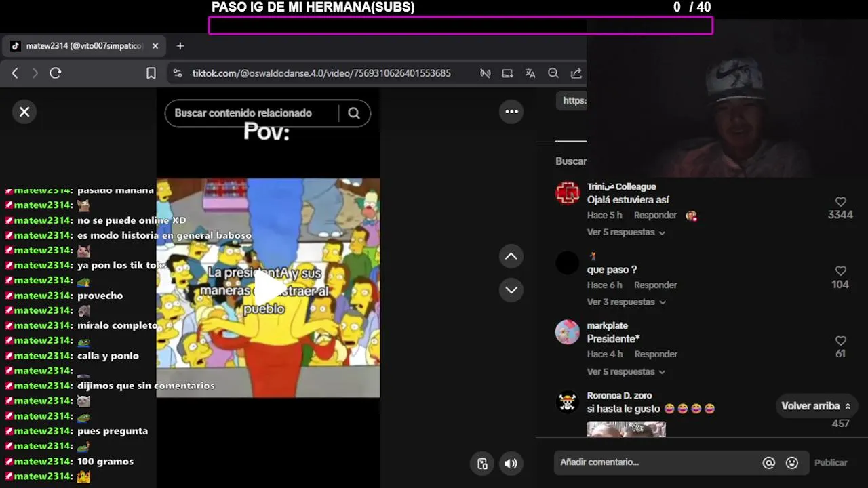Go to previous video with up arrow
The height and width of the screenshot is (488, 868).
[511, 256]
